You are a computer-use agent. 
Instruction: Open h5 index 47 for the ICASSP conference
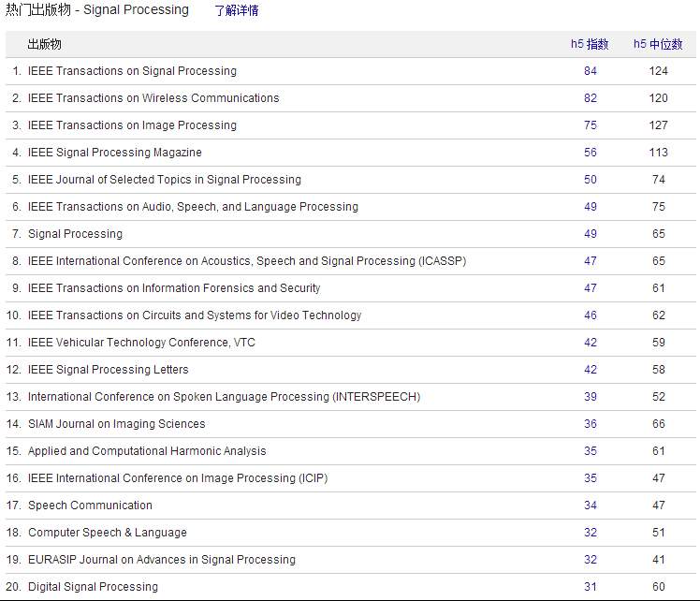click(591, 261)
